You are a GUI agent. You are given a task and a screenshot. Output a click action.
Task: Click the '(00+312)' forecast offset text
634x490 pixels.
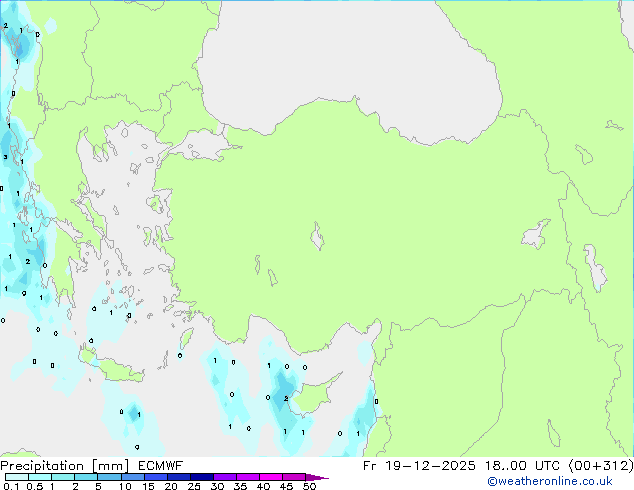[601, 466]
